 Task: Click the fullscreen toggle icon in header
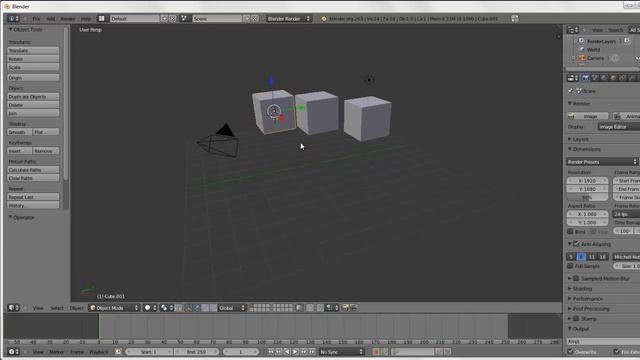click(515, 19)
